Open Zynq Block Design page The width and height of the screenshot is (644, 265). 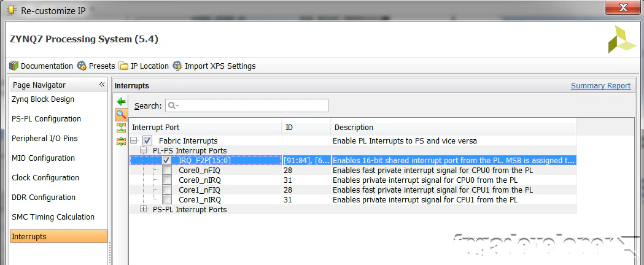(x=43, y=99)
